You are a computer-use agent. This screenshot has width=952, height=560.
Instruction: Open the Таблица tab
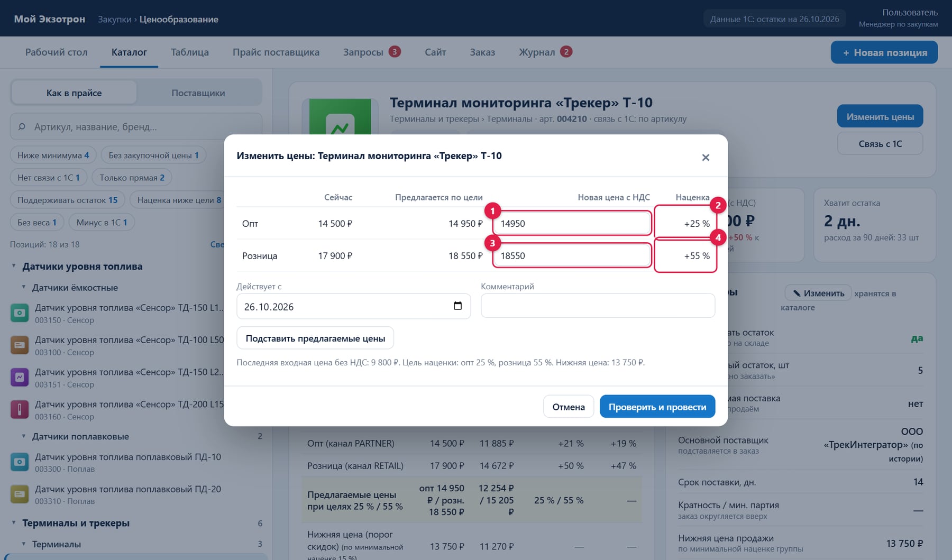[190, 52]
